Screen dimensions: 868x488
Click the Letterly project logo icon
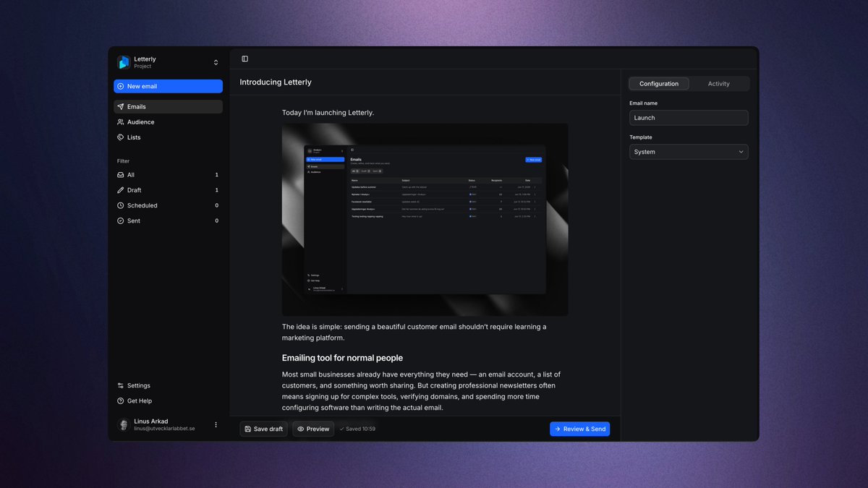pyautogui.click(x=124, y=62)
